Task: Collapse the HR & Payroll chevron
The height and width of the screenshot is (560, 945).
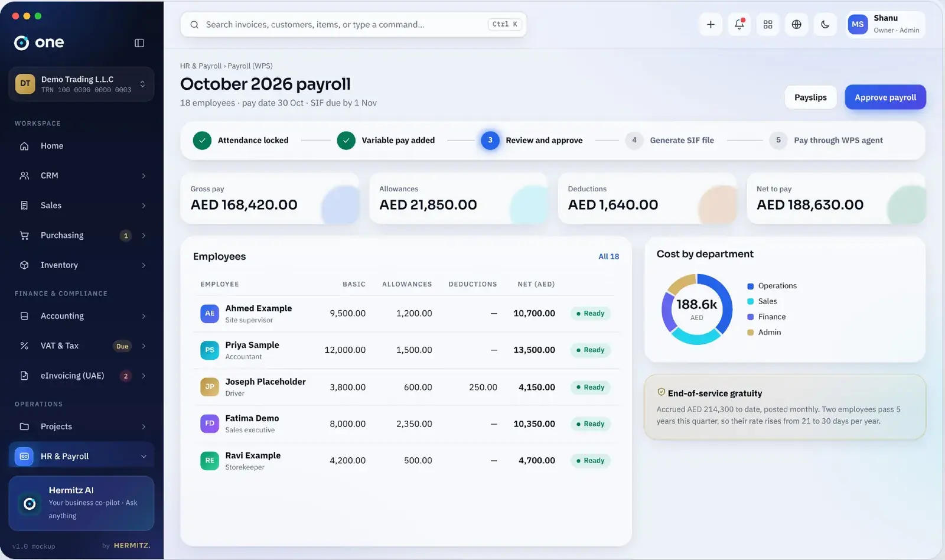Action: tap(144, 457)
